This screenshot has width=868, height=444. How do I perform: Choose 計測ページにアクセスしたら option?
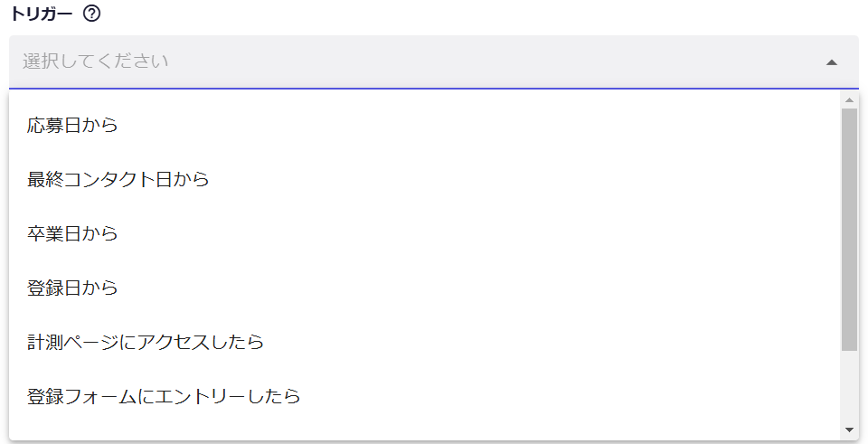tap(146, 343)
